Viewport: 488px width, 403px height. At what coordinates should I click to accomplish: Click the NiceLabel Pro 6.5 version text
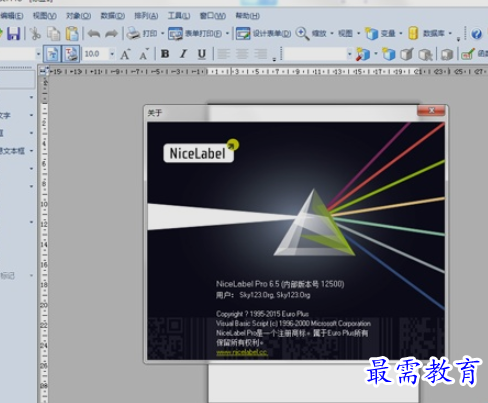pyautogui.click(x=280, y=284)
